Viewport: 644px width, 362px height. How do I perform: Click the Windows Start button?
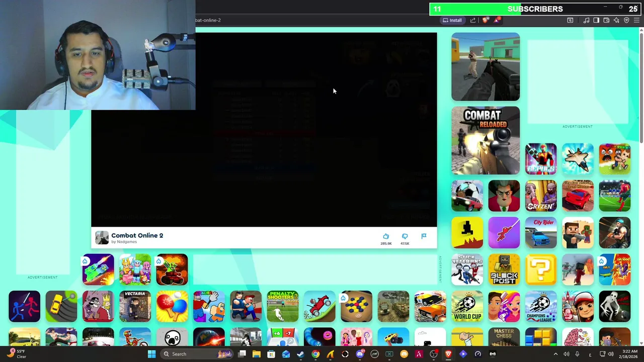point(151,354)
